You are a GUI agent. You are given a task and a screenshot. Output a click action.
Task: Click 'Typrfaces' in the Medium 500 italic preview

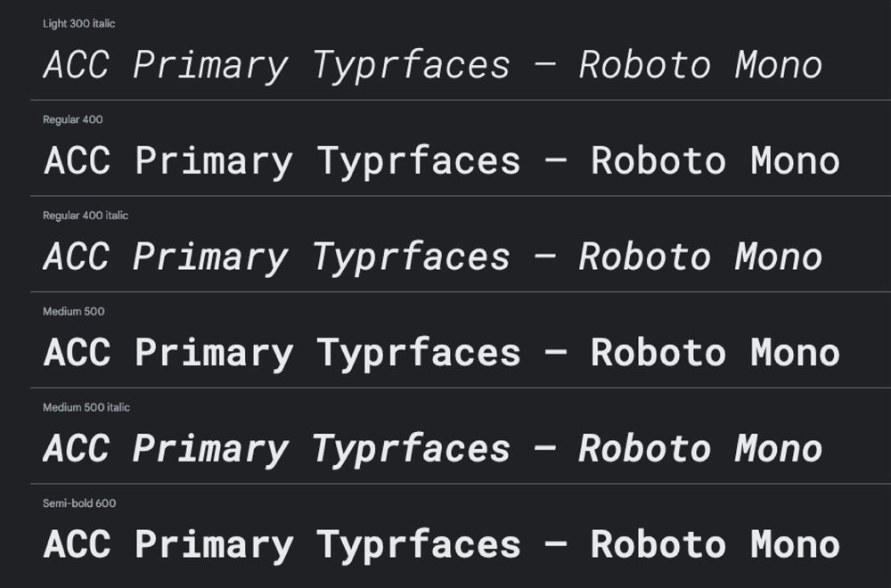411,449
